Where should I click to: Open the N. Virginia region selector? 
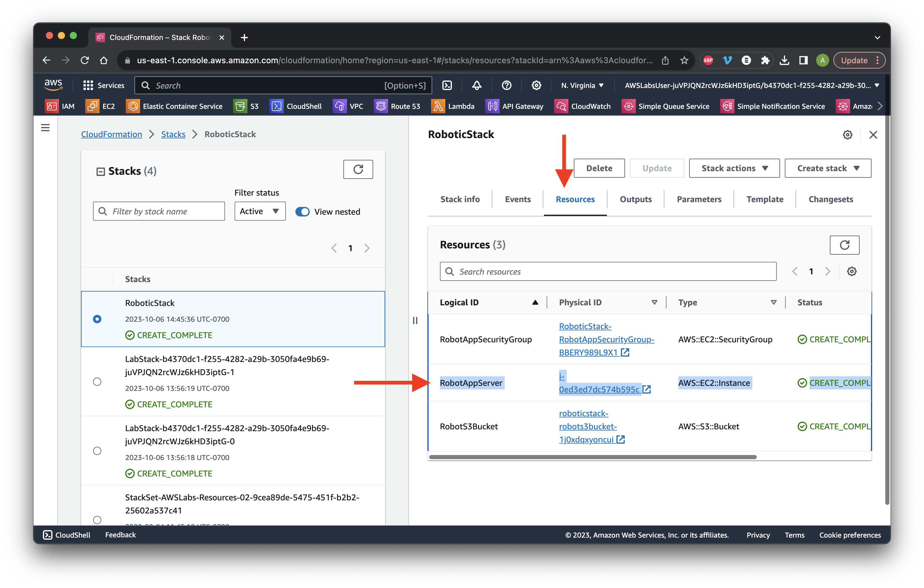582,85
